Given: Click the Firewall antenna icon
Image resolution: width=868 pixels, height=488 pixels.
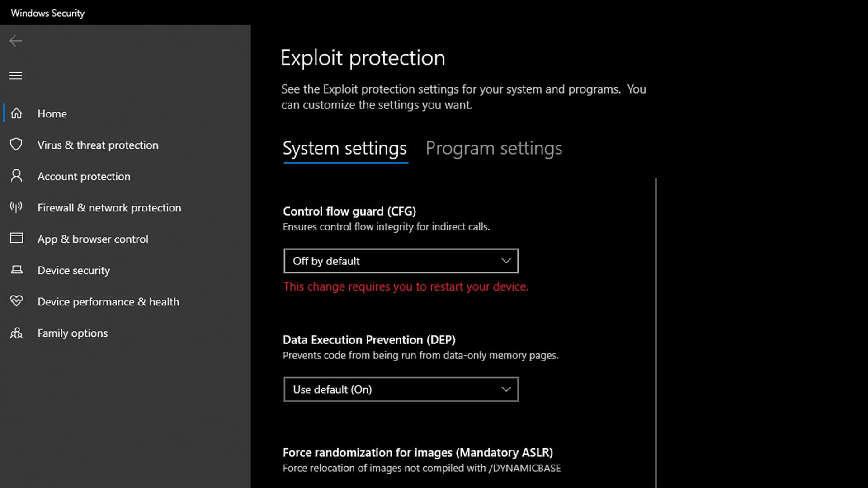Looking at the screenshot, I should (x=16, y=207).
